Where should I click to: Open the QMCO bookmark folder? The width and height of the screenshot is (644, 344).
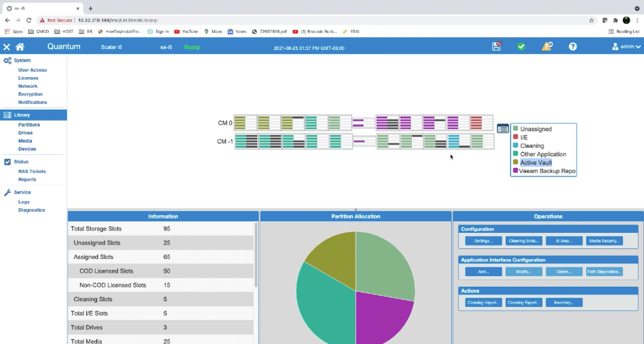click(x=38, y=32)
